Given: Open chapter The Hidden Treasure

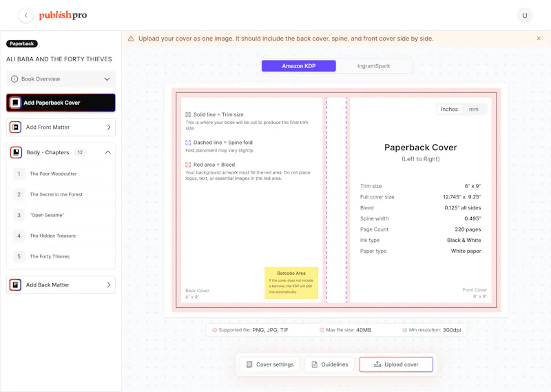Looking at the screenshot, I should tap(53, 236).
